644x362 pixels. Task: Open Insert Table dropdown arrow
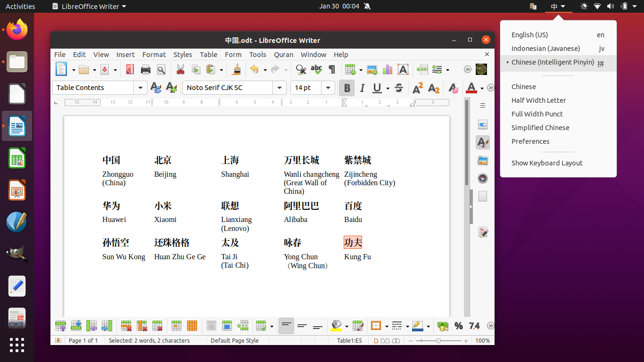(x=361, y=70)
